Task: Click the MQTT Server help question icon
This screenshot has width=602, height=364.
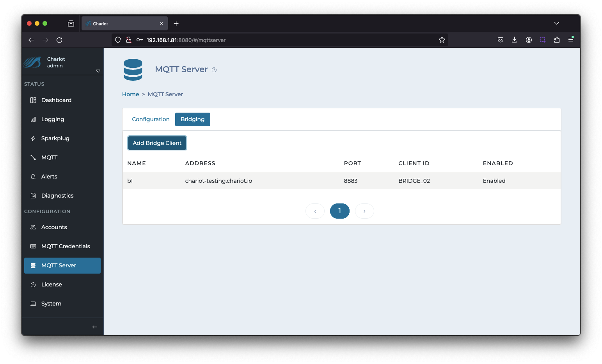Action: point(214,70)
